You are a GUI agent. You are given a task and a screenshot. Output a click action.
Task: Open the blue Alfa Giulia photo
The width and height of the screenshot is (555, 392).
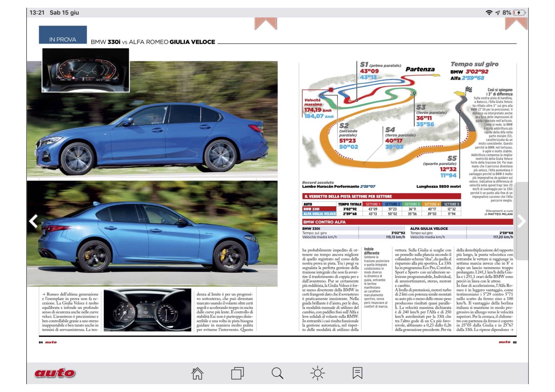tap(152, 233)
